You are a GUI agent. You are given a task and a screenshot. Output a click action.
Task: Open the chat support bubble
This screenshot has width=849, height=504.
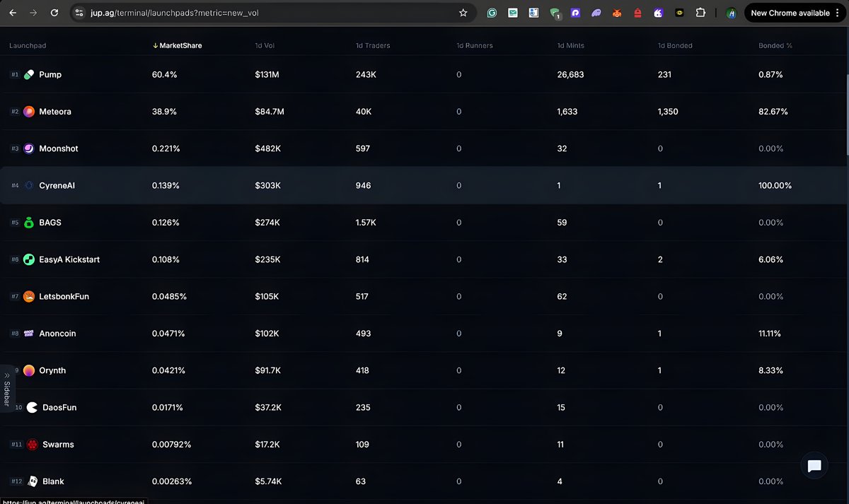coord(814,466)
